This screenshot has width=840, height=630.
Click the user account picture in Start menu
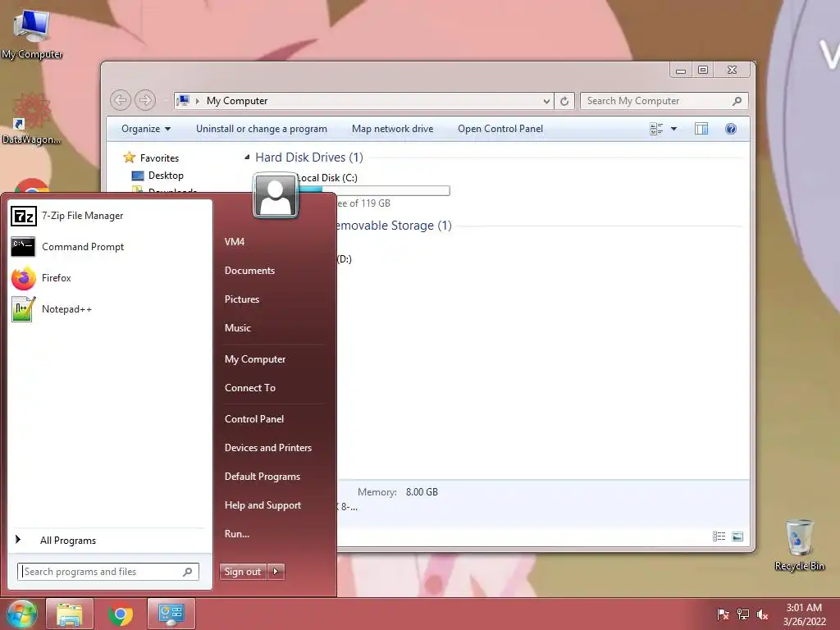pyautogui.click(x=276, y=195)
